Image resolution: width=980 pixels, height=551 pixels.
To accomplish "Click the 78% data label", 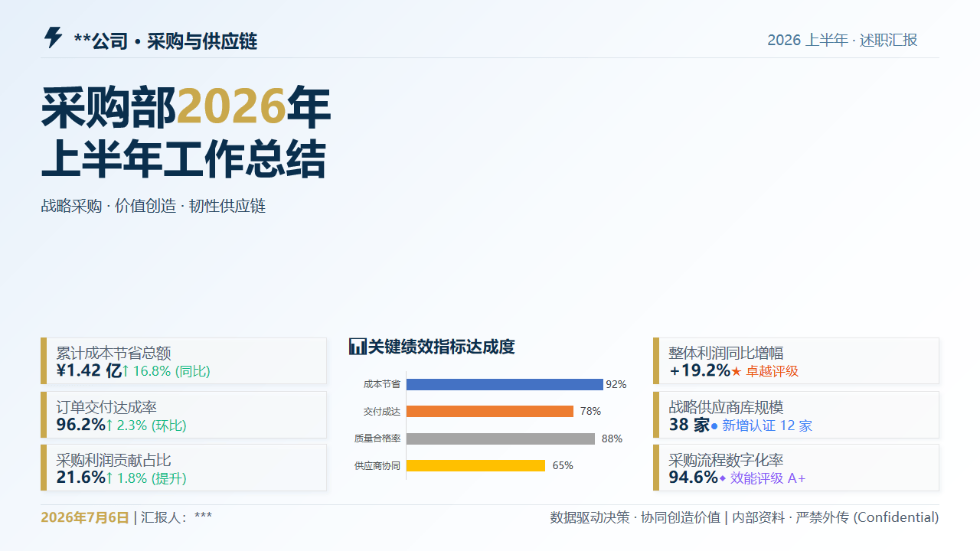I will 590,411.
